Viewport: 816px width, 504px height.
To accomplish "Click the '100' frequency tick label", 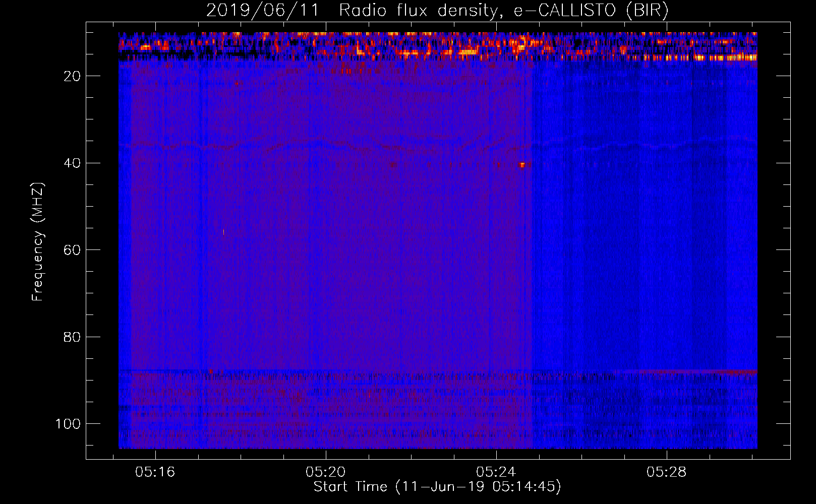I will pos(68,424).
